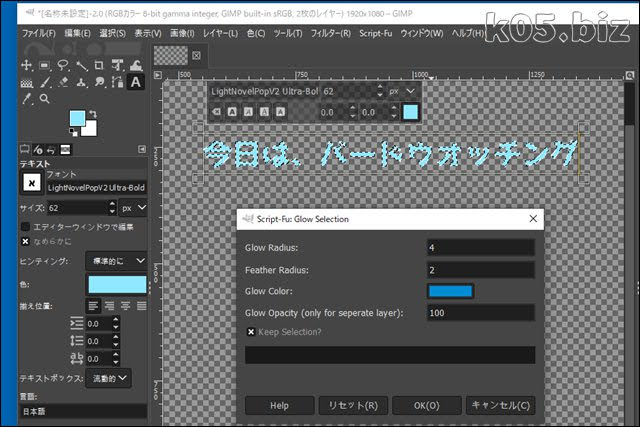
Task: Set text justification to left
Action: (93, 306)
